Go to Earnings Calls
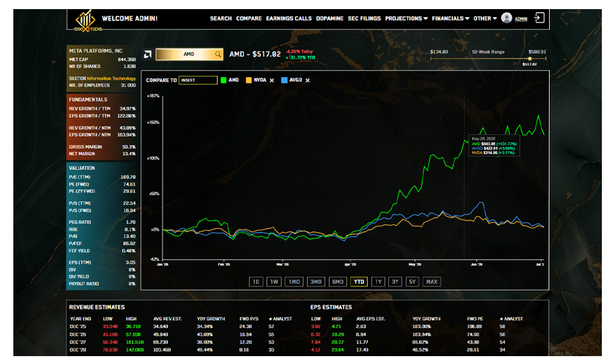 289,18
